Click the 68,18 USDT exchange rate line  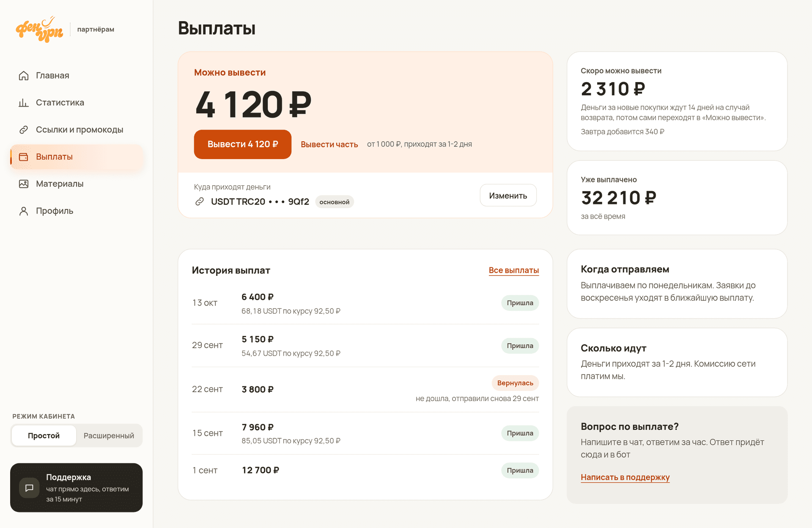[291, 311]
